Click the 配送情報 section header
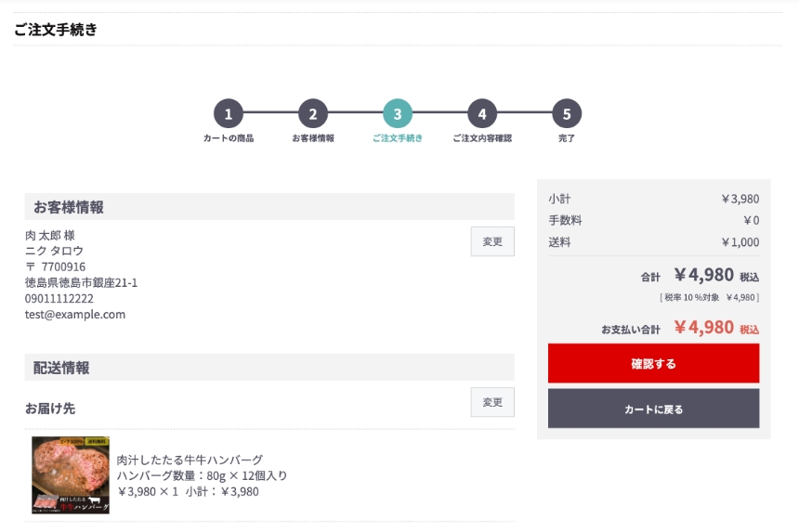Image resolution: width=799 pixels, height=532 pixels. pyautogui.click(x=62, y=368)
